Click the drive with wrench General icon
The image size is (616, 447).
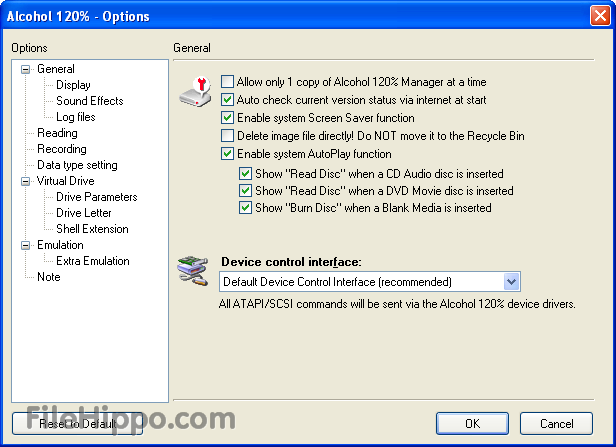pyautogui.click(x=195, y=92)
